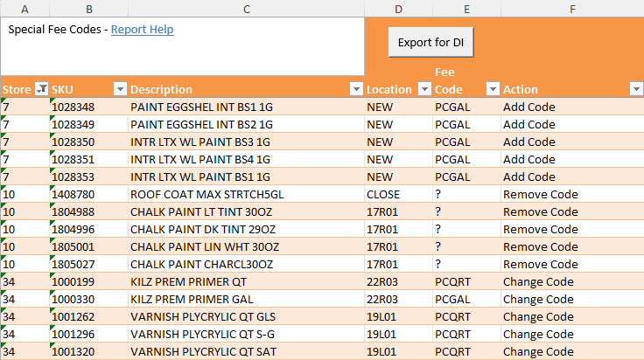644x360 pixels.
Task: Select the first Remove Code action cell
Action: click(x=572, y=194)
